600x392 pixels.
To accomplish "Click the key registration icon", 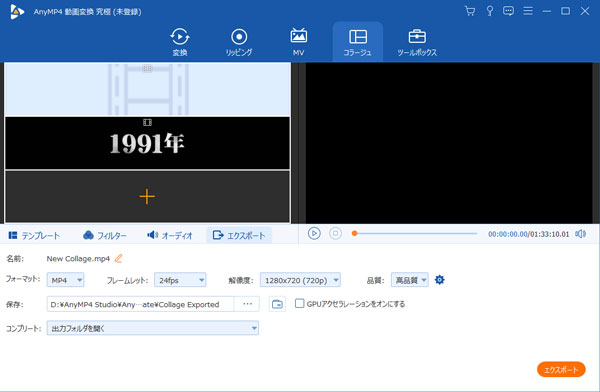I will [489, 11].
